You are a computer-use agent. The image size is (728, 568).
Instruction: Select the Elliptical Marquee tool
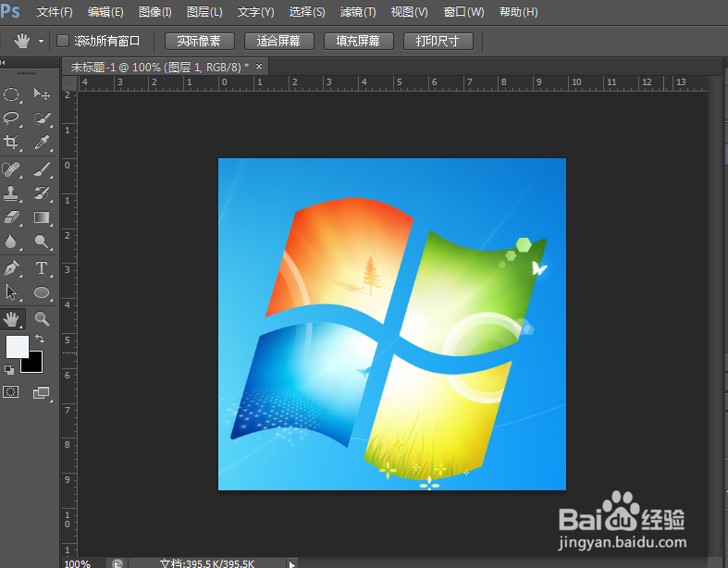(11, 94)
